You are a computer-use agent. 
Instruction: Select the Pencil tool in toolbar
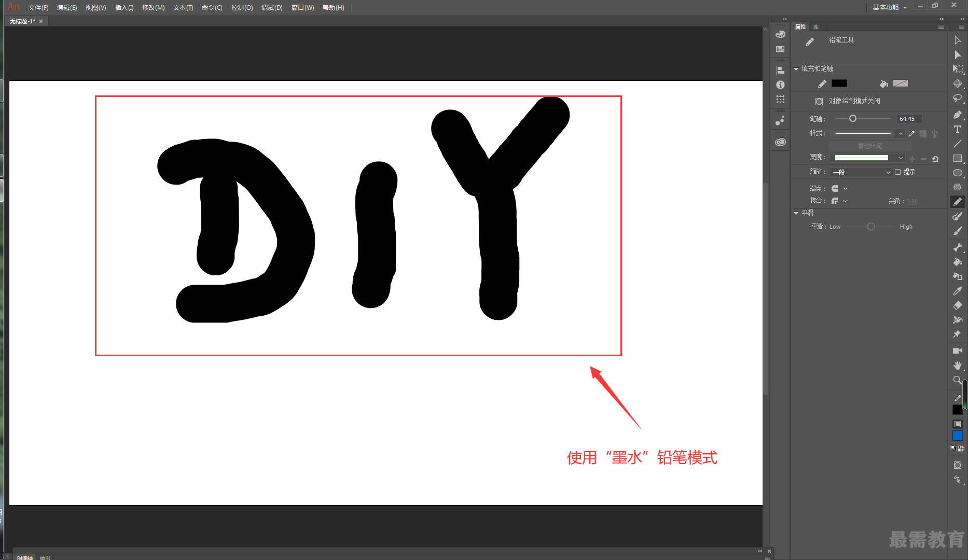[958, 202]
